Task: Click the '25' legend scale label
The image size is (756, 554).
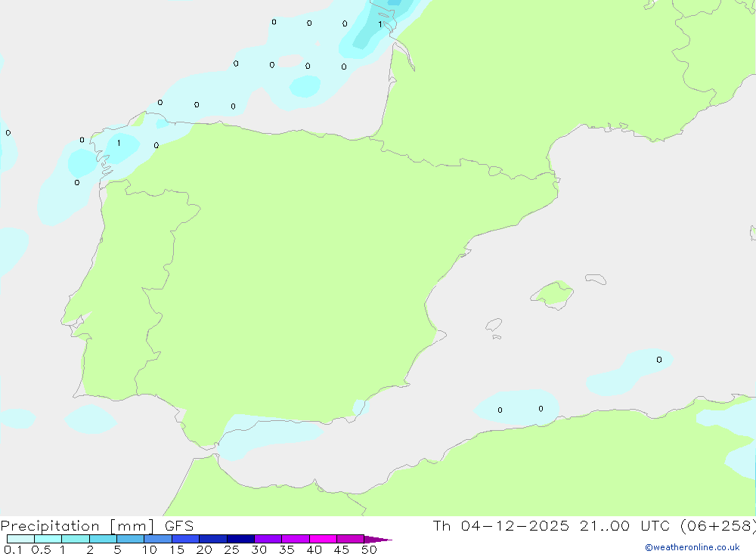Action: click(231, 549)
